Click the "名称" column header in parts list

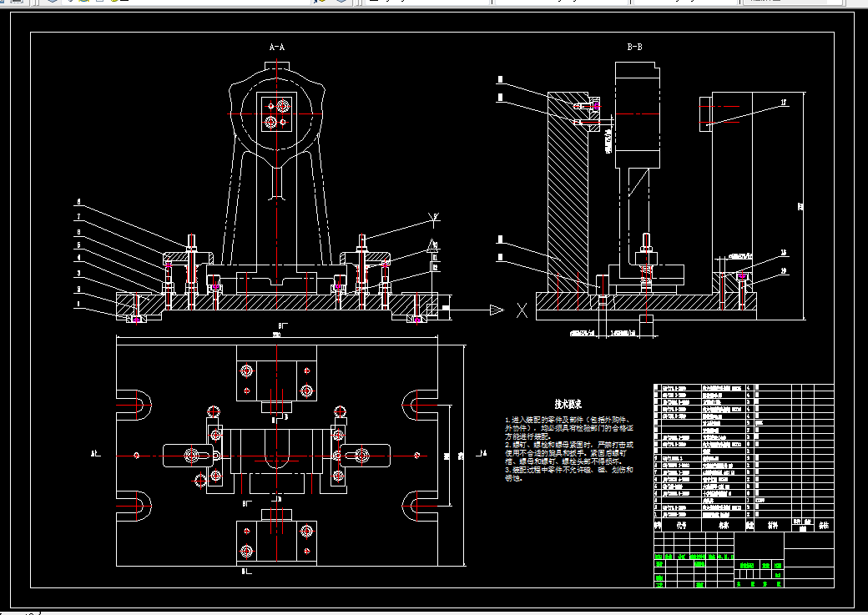(724, 526)
